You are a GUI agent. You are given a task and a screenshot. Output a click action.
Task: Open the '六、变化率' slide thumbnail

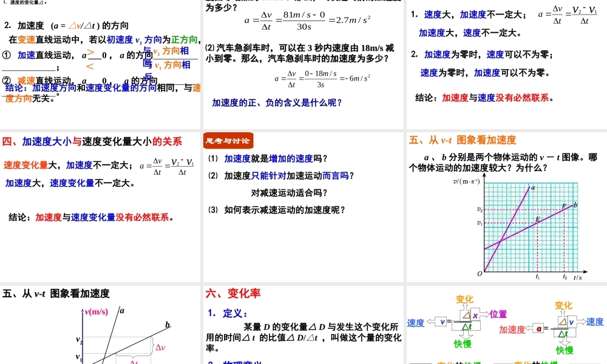(303, 325)
